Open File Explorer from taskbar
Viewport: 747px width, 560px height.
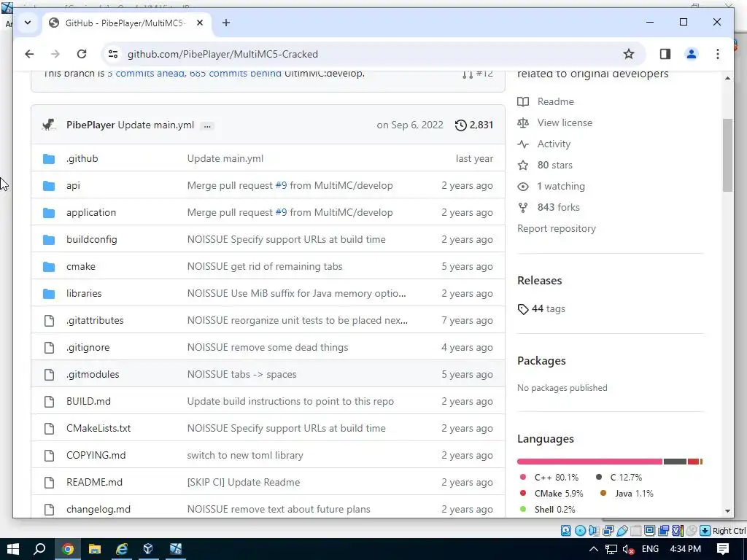(95, 550)
